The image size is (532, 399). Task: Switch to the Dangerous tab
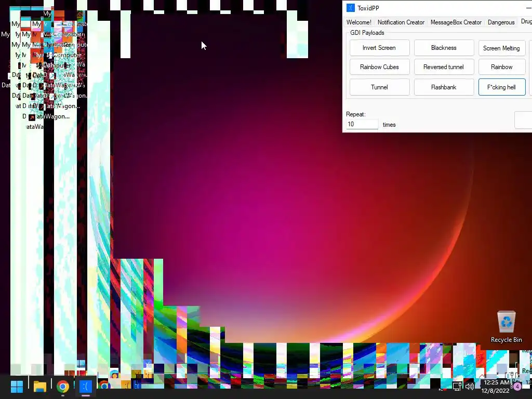point(501,22)
